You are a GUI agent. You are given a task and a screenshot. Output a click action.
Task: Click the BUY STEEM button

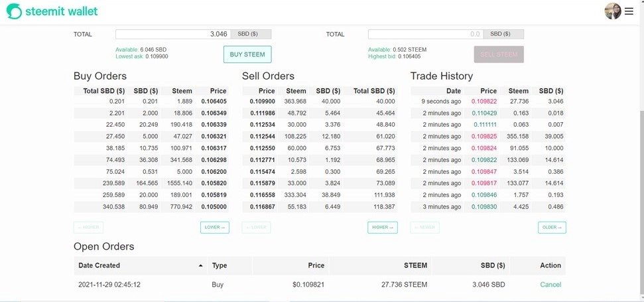coord(247,54)
